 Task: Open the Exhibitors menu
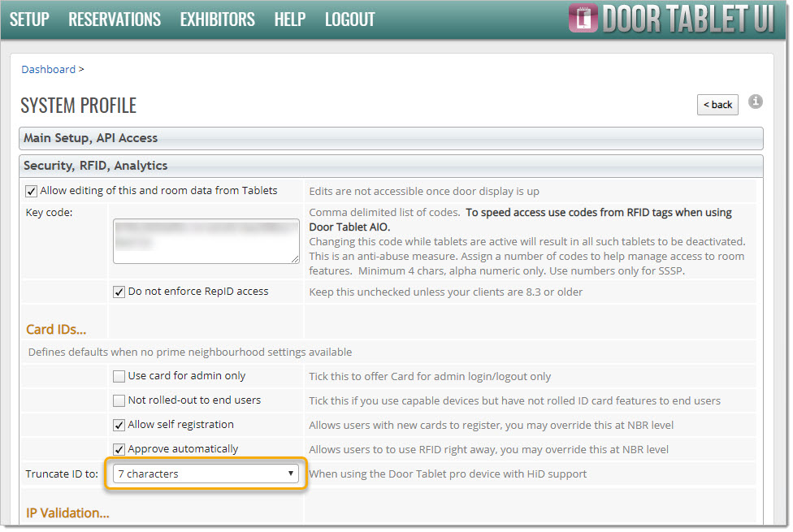click(x=217, y=19)
